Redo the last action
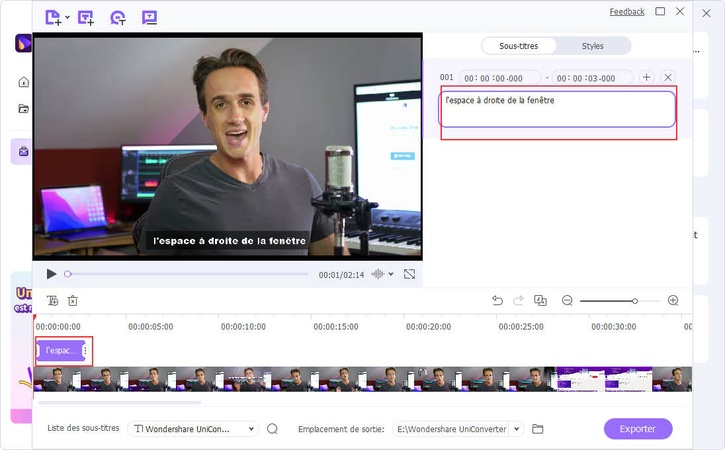725x450 pixels. pos(518,301)
